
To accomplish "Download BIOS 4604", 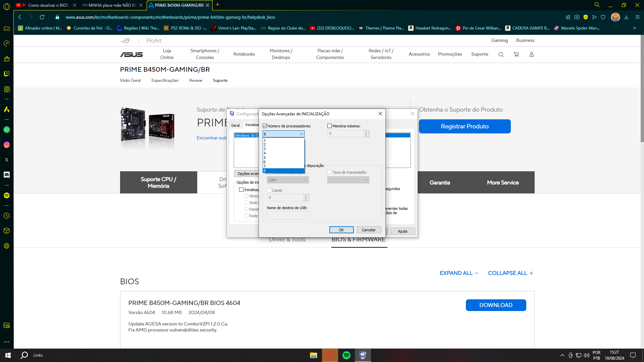I will tap(496, 305).
